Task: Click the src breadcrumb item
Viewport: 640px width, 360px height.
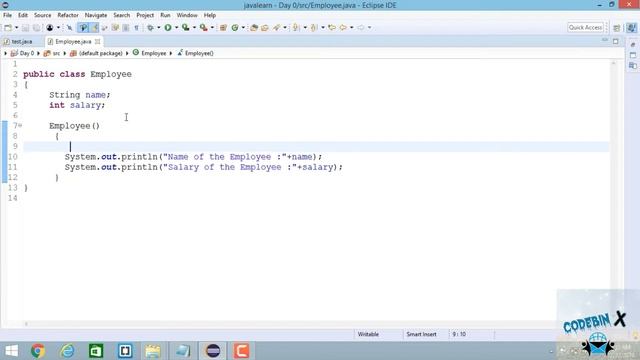Action: click(x=52, y=53)
